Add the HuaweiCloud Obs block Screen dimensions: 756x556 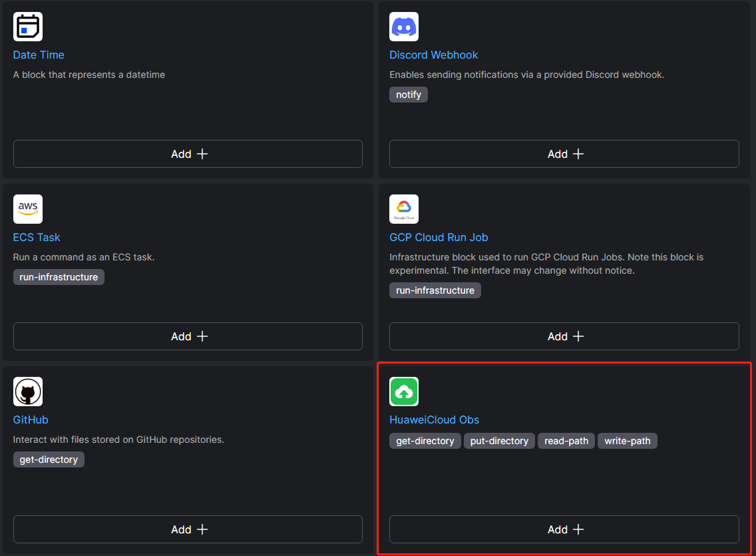click(564, 529)
